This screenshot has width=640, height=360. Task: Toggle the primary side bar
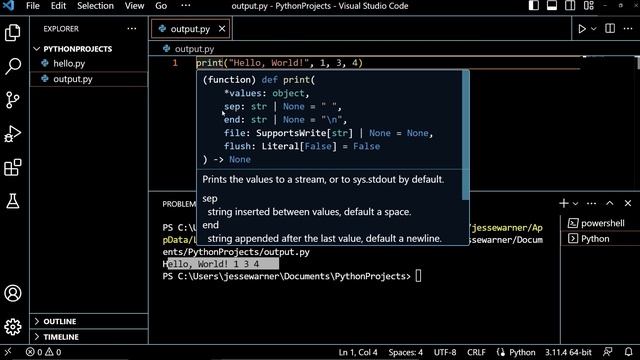tap(533, 6)
